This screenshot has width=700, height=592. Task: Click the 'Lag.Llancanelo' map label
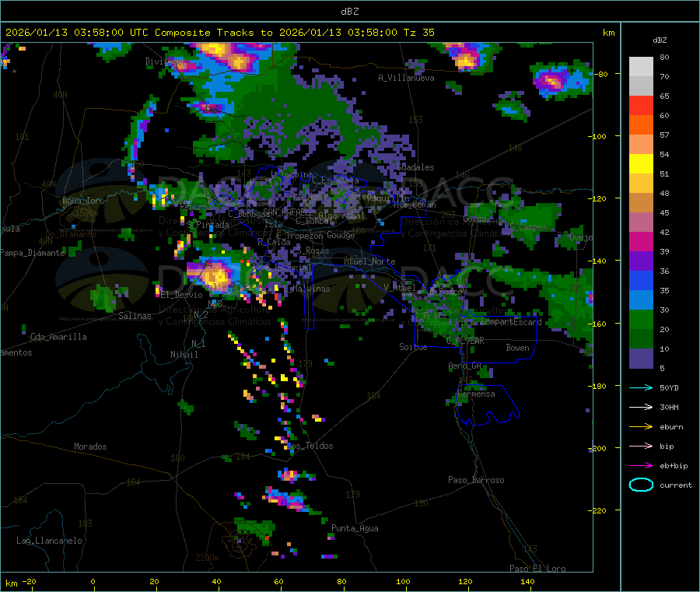click(49, 541)
